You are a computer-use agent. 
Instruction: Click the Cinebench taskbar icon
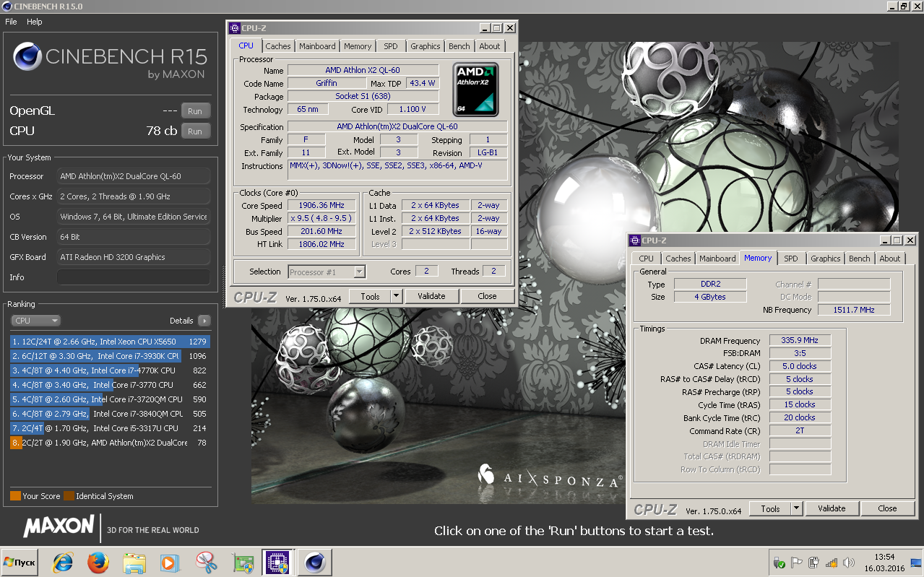[x=314, y=562]
